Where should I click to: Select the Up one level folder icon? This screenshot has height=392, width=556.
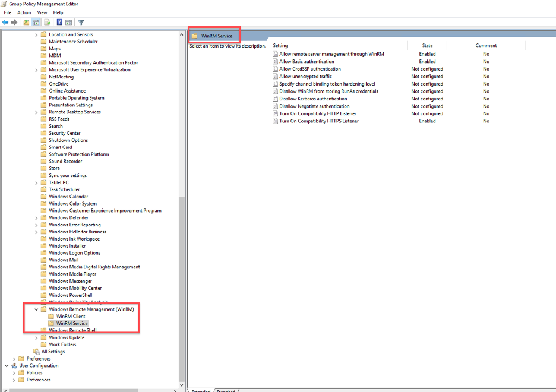click(25, 22)
